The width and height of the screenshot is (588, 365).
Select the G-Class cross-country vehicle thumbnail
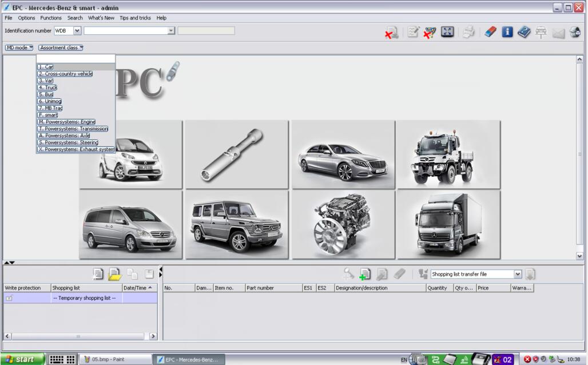tap(237, 225)
